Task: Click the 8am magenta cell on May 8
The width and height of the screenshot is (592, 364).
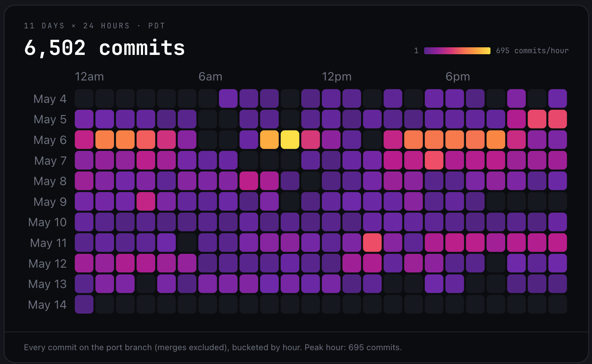Action: (249, 181)
